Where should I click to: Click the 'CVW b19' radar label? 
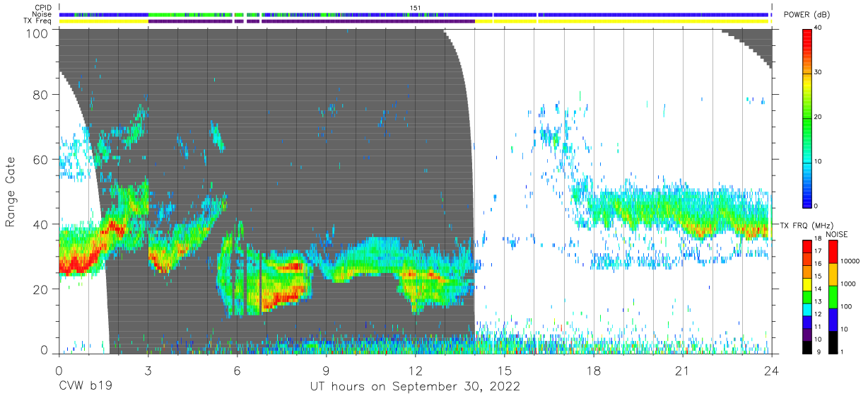pyautogui.click(x=85, y=387)
